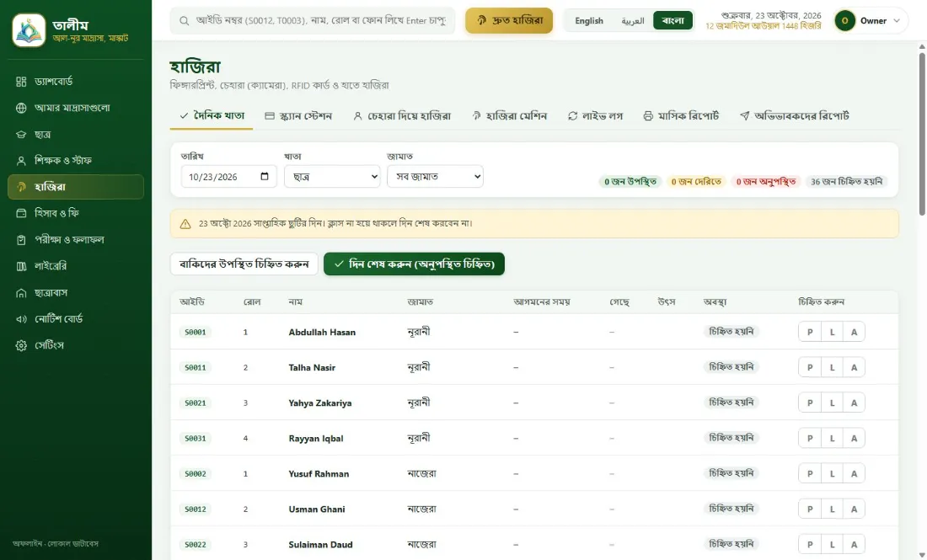The width and height of the screenshot is (927, 560).
Task: Open সেটিংস gear in sidebar
Action: (x=76, y=345)
